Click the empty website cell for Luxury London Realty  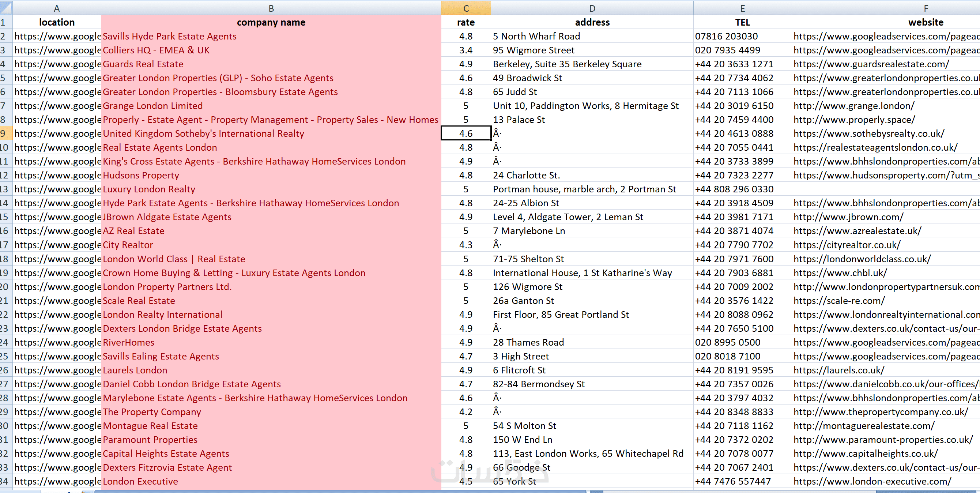tap(886, 189)
